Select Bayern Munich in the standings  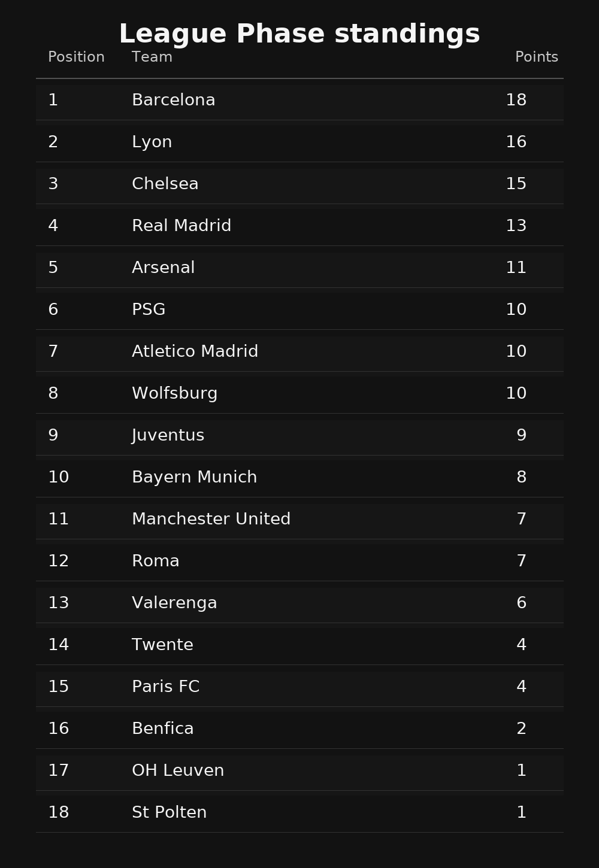coord(194,477)
